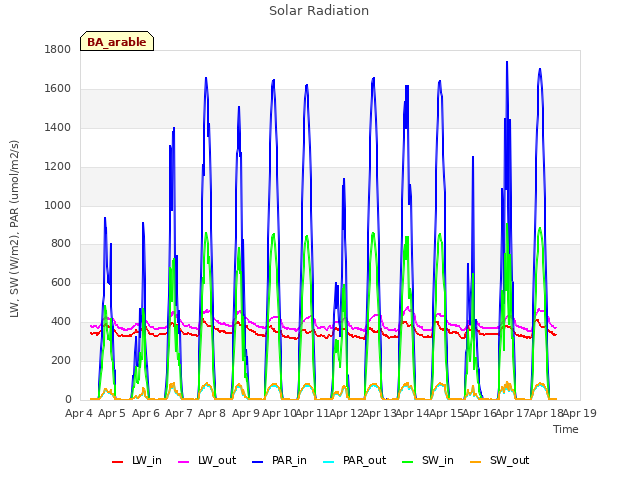Click the Apr 16 x-axis label
Screen dimensions: 640x480
479,413
